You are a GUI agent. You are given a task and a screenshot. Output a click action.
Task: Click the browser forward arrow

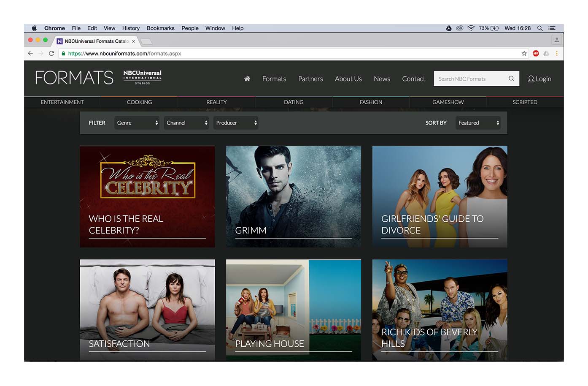(41, 53)
